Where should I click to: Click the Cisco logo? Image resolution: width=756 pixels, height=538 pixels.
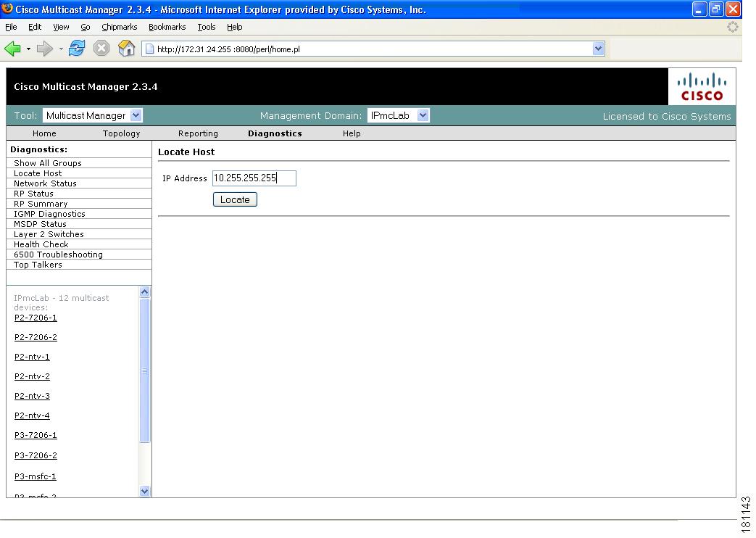(702, 87)
